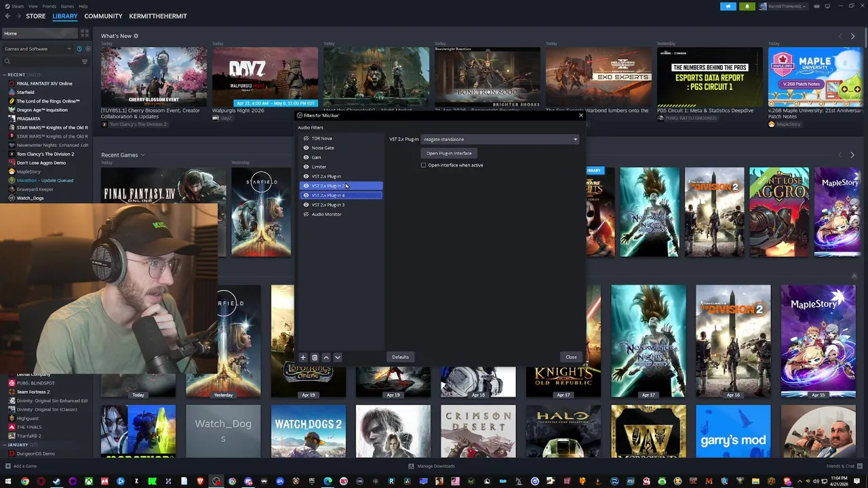The width and height of the screenshot is (868, 488).
Task: Toggle visibility of Noise Gate filter
Action: point(306,148)
